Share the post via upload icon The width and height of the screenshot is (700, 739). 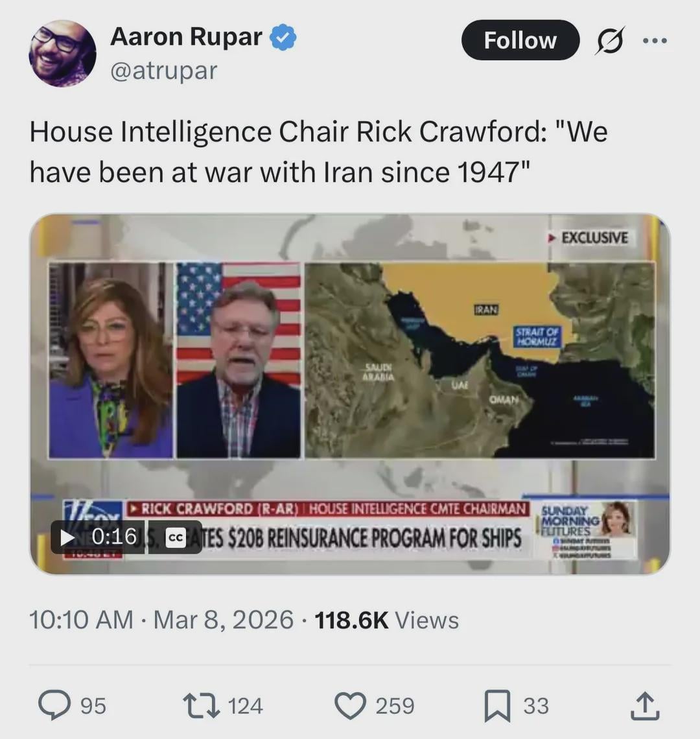click(645, 705)
